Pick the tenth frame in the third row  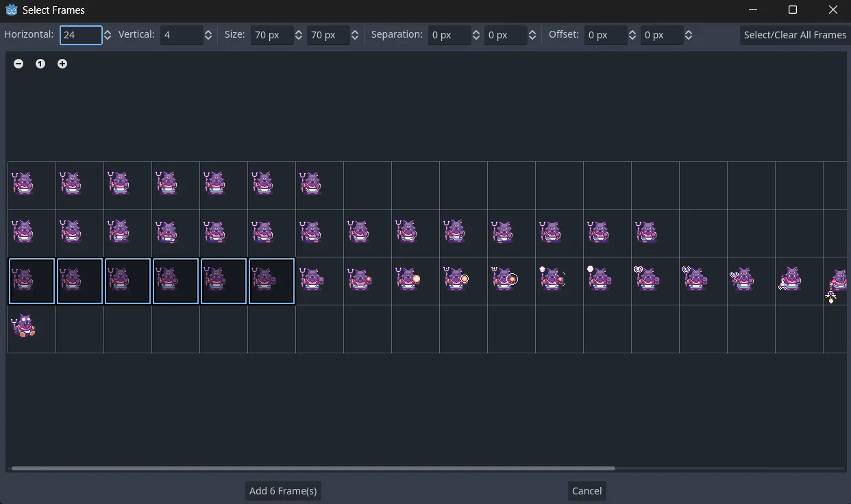click(x=464, y=281)
